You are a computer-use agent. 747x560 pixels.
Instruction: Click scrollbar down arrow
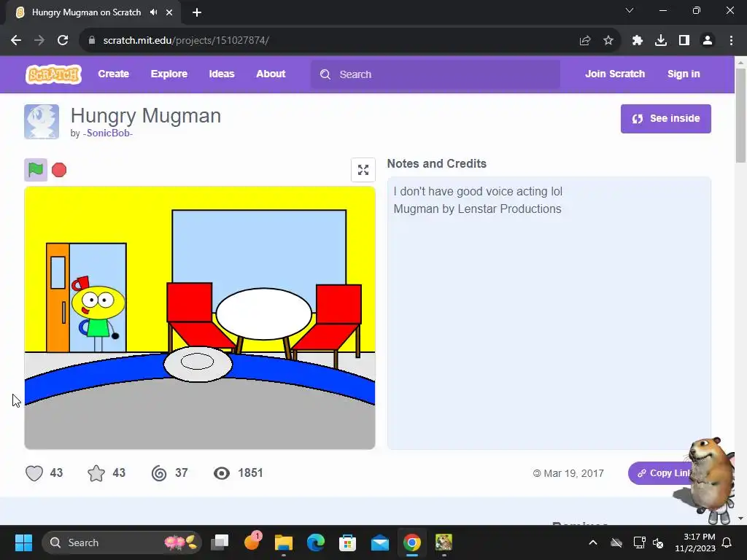pyautogui.click(x=740, y=518)
